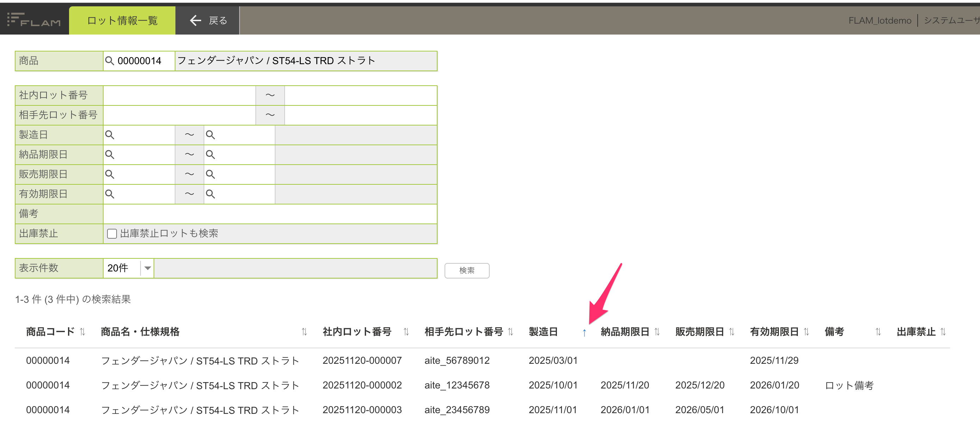Click aite_12345678 cell
Screen dimensions: 980x447
[x=457, y=385]
